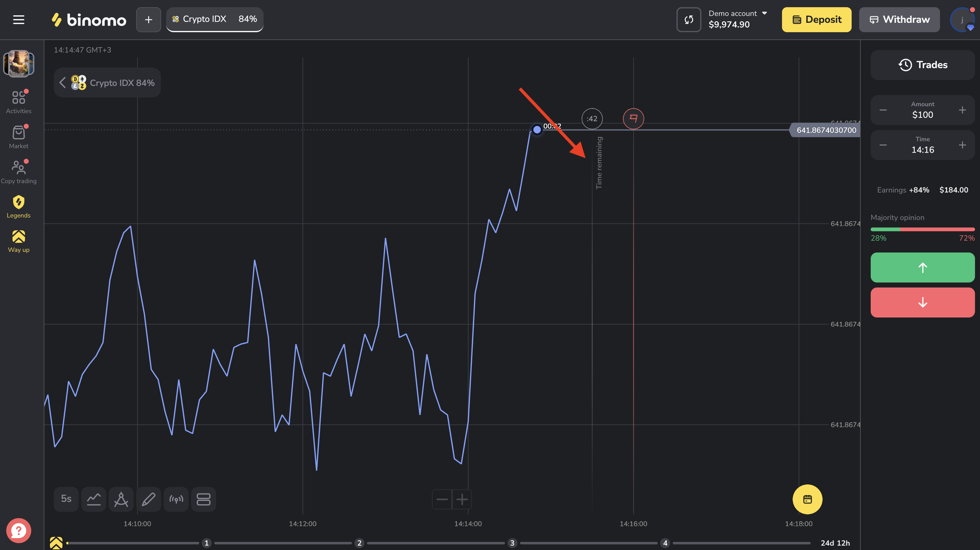The image size is (980, 550).
Task: Open Market in the sidebar
Action: pos(19,137)
